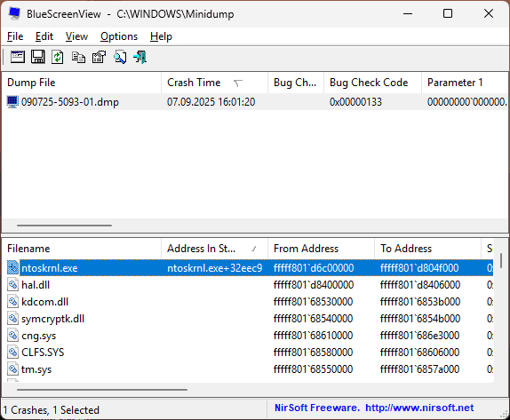Click the CLFS.SYS file icon
Image resolution: width=510 pixels, height=420 pixels.
(x=12, y=353)
